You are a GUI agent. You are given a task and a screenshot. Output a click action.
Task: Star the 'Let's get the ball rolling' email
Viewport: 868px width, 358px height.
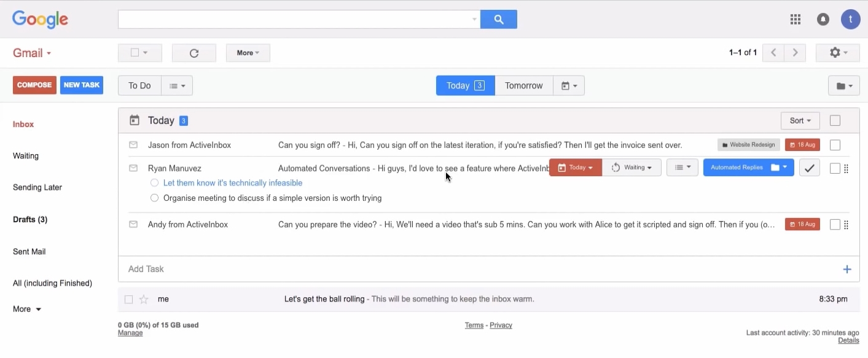143,299
